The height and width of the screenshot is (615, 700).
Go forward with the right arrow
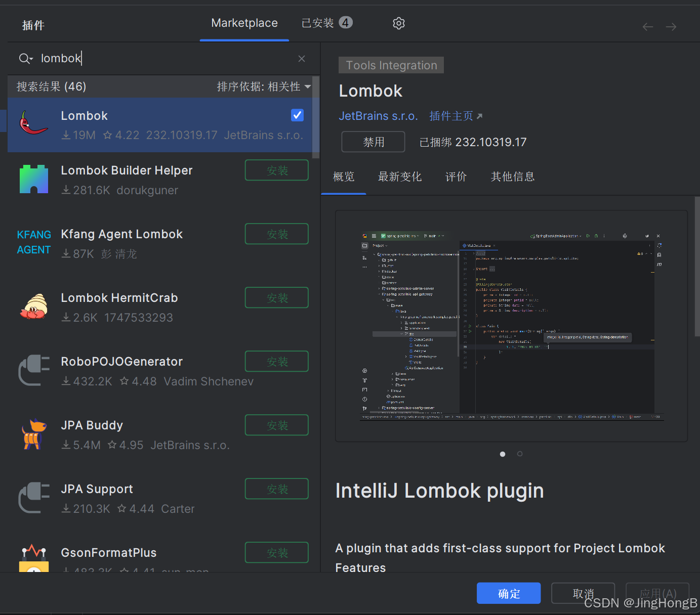671,27
